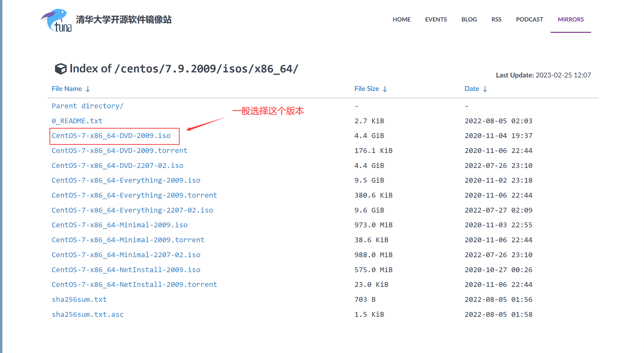The width and height of the screenshot is (644, 353).
Task: Sort by File Name arrow icon
Action: click(x=88, y=89)
